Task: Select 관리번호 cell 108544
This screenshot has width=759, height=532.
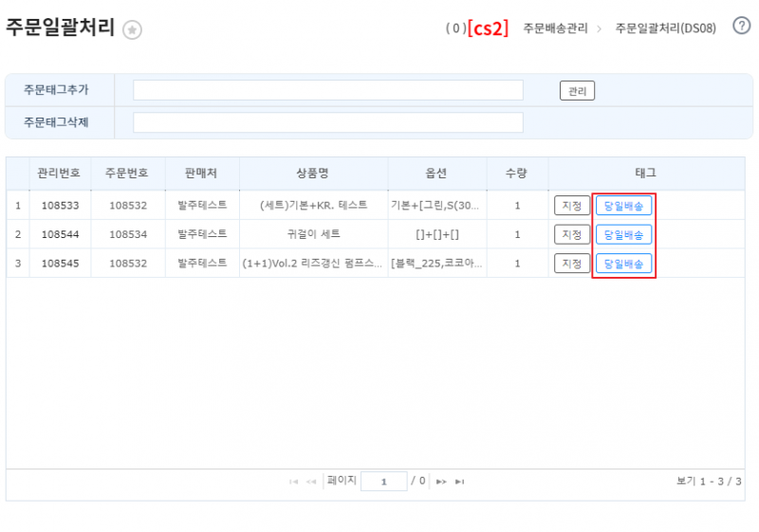Action: pos(60,234)
